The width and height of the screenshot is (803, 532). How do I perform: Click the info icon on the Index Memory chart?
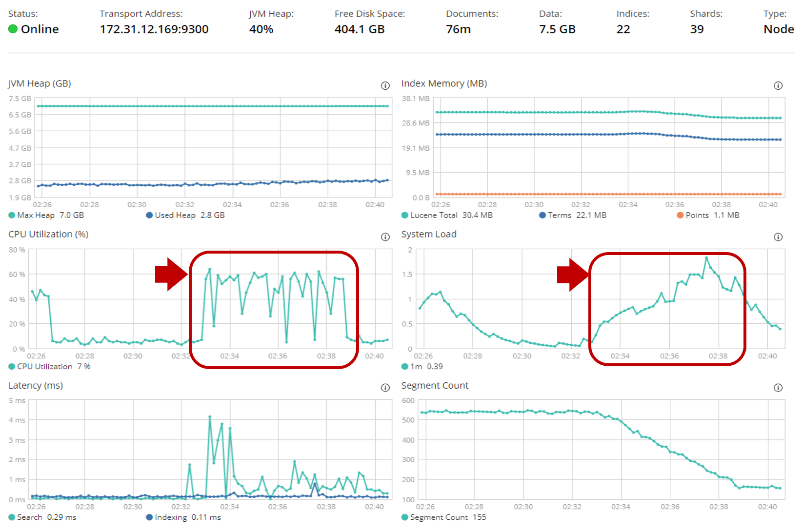pyautogui.click(x=779, y=85)
